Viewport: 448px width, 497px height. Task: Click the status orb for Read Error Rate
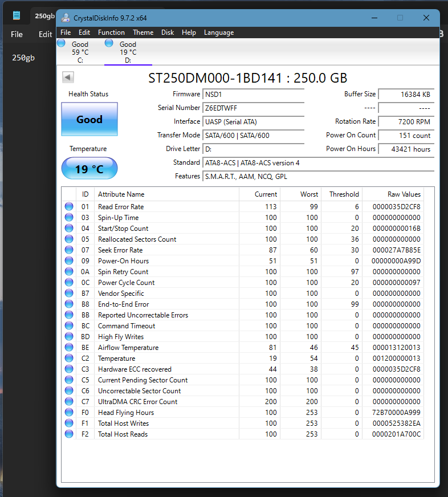pyautogui.click(x=69, y=207)
